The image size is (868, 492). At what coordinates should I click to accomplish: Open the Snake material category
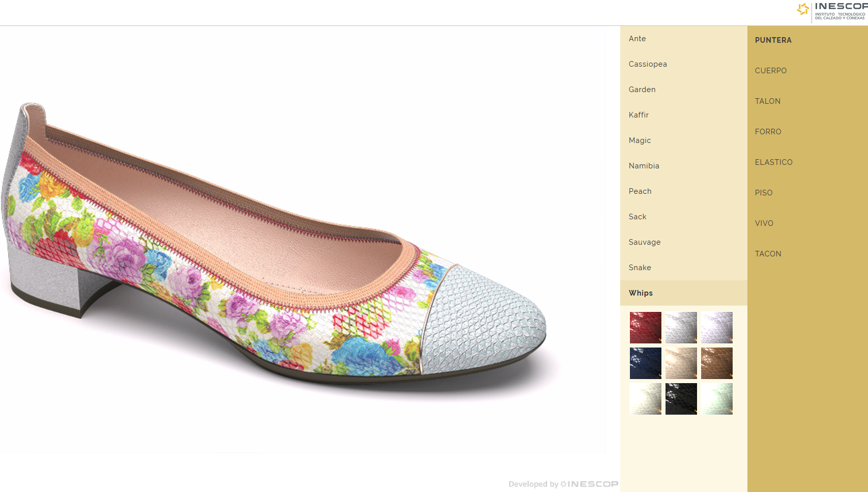pos(640,268)
